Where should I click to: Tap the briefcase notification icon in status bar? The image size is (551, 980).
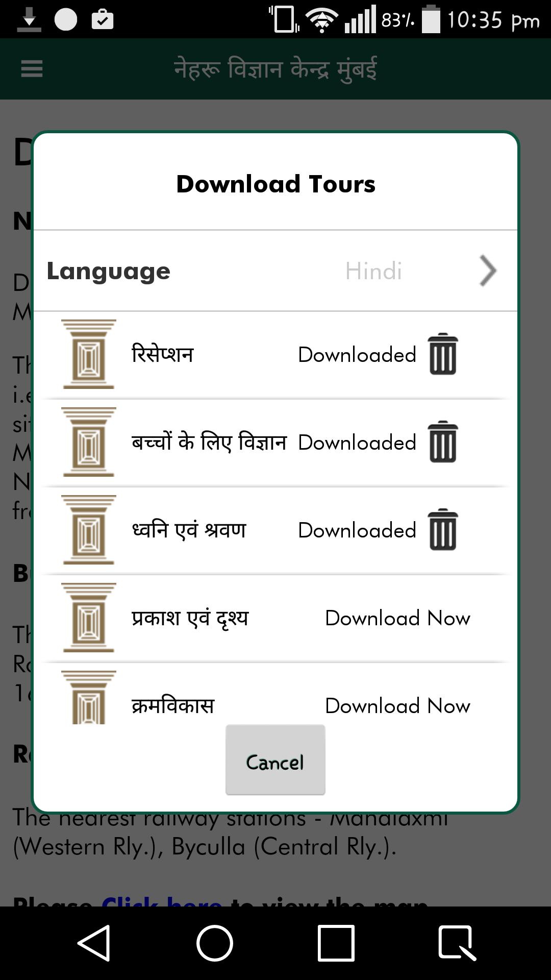point(102,19)
